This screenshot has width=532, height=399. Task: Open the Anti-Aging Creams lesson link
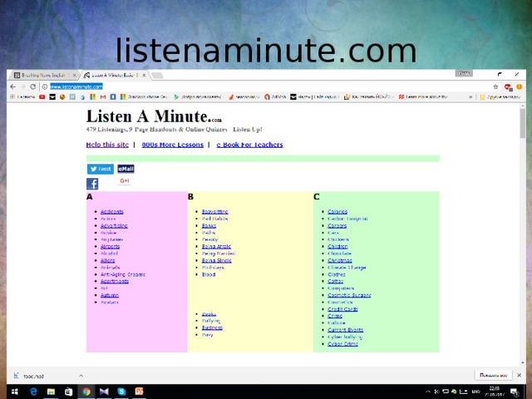tap(123, 274)
